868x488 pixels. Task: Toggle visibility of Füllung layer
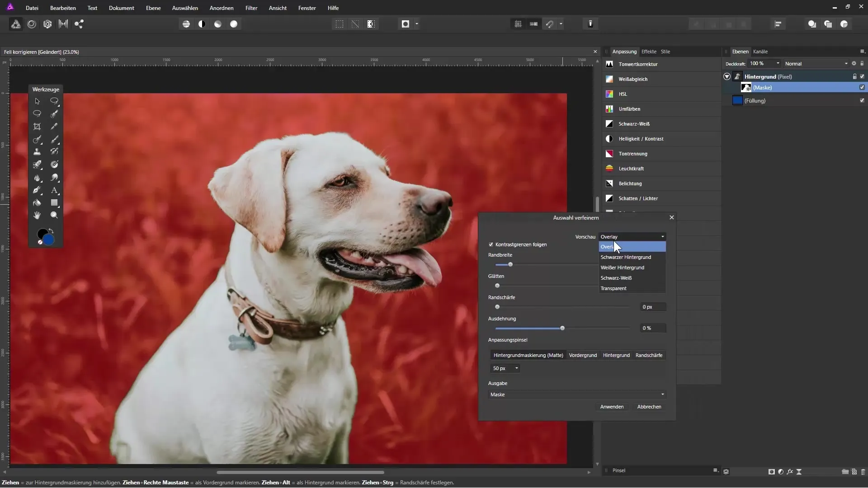coord(862,100)
